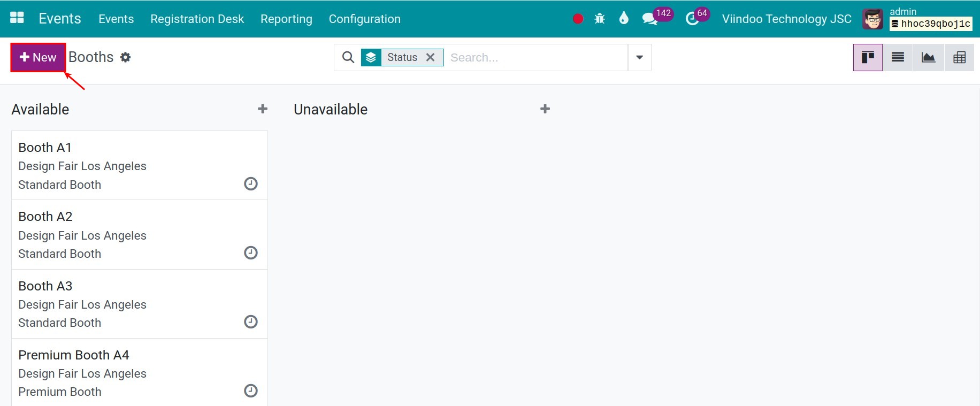Click the New button

click(x=38, y=57)
